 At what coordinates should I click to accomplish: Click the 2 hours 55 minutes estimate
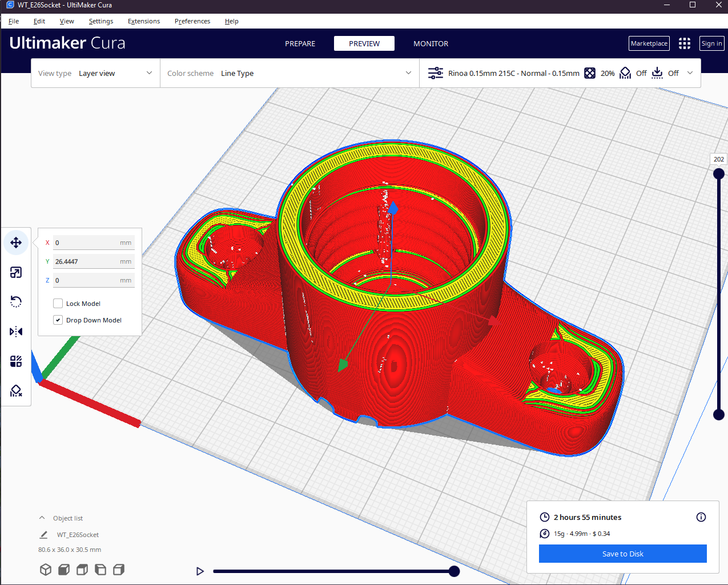click(588, 517)
